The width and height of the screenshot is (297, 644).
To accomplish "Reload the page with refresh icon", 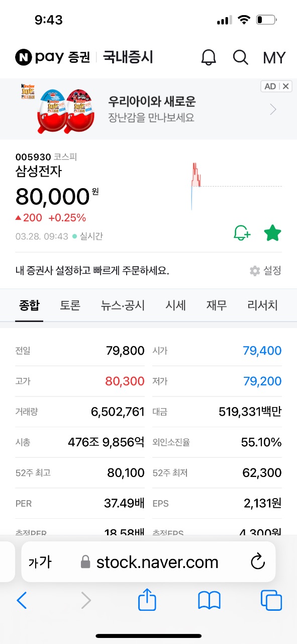I will (x=257, y=562).
